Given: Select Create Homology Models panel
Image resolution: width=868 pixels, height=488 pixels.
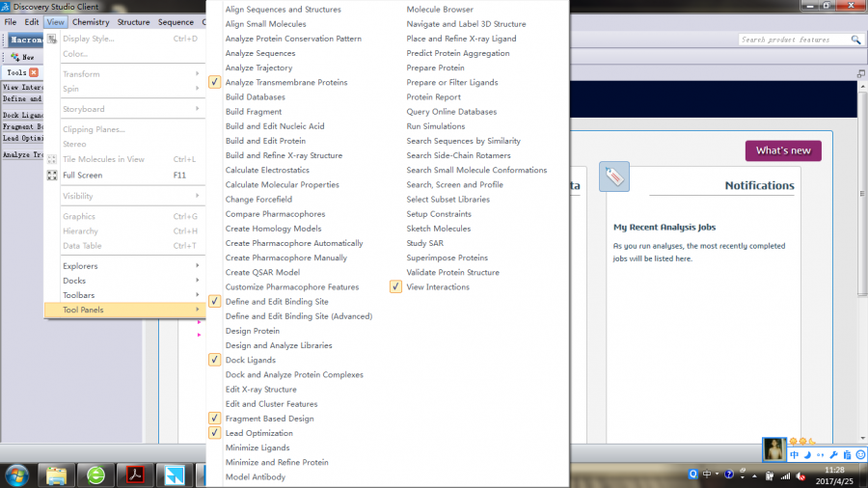Looking at the screenshot, I should (273, 229).
